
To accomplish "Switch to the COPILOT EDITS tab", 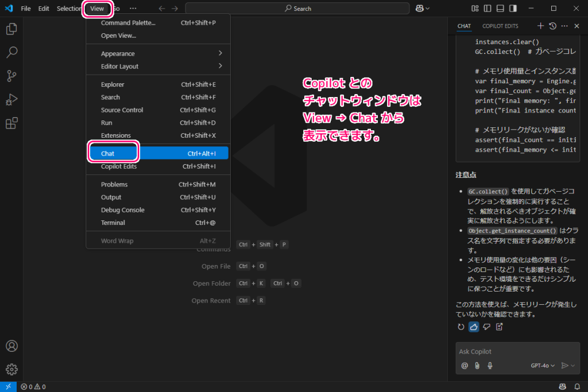I will point(501,26).
